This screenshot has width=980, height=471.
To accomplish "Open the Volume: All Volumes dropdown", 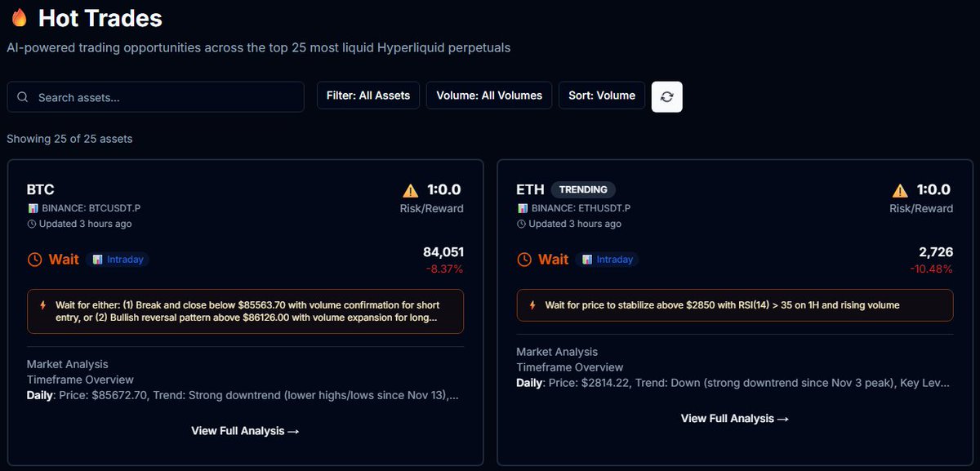I will 489,96.
